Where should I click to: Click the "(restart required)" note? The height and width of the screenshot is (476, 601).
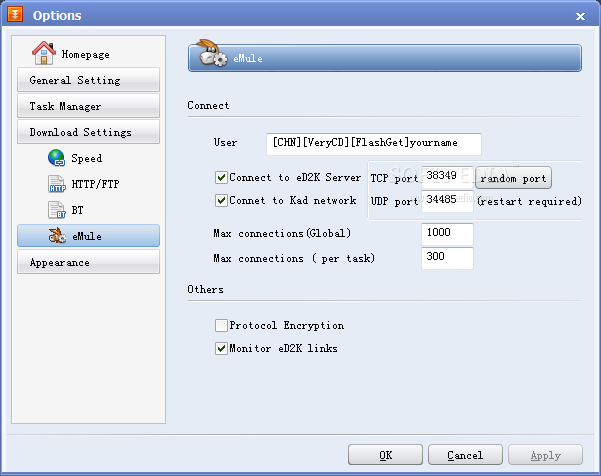(x=529, y=201)
